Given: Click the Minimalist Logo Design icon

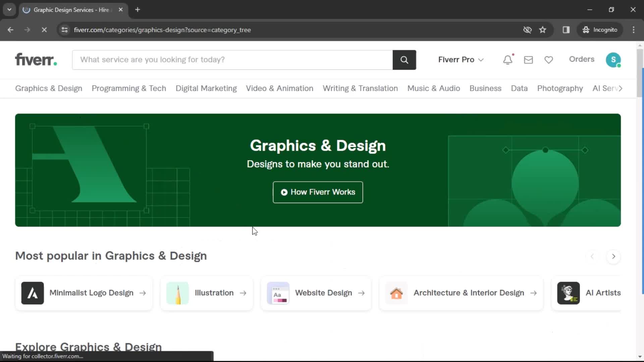Looking at the screenshot, I should (x=33, y=293).
